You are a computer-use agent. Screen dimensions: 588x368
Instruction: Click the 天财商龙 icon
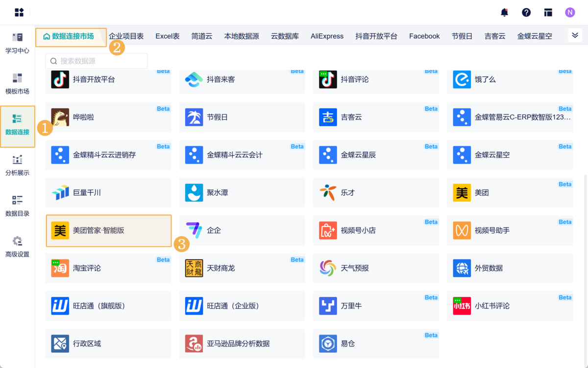click(x=194, y=268)
